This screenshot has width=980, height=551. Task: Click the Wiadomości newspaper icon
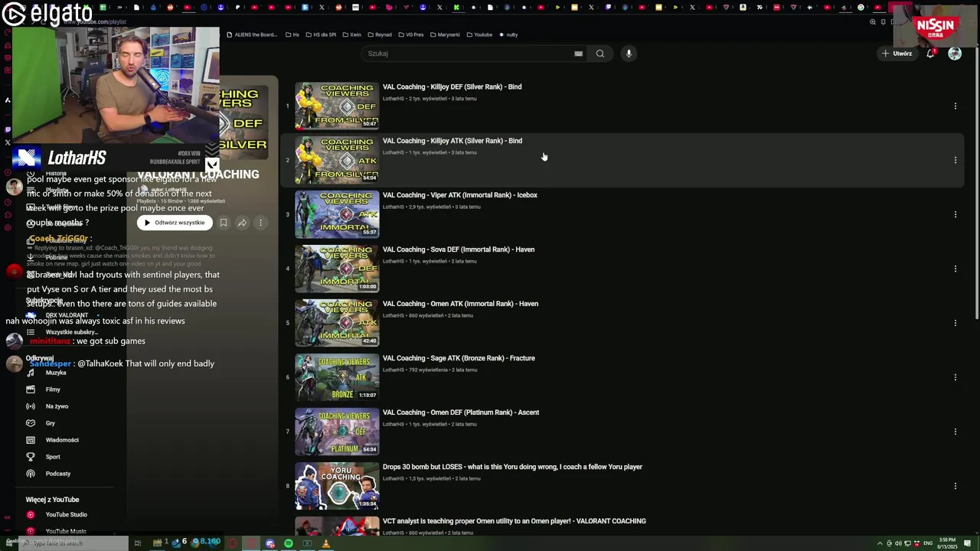[x=31, y=440]
